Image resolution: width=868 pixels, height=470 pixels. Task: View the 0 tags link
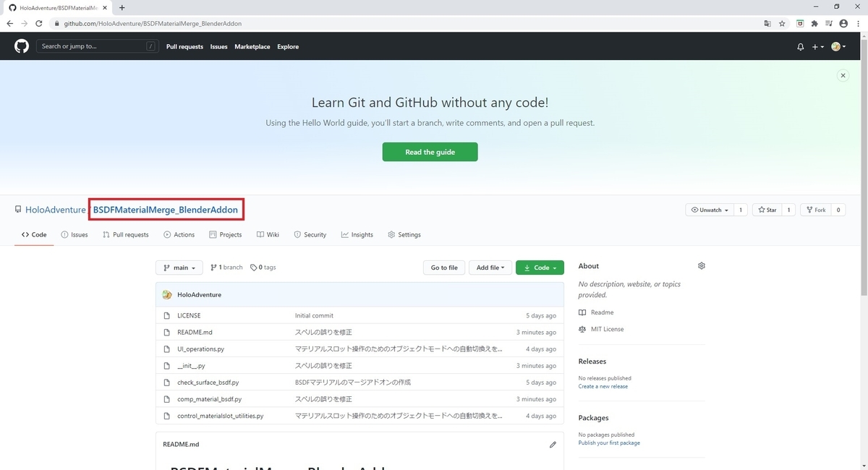[x=263, y=268]
